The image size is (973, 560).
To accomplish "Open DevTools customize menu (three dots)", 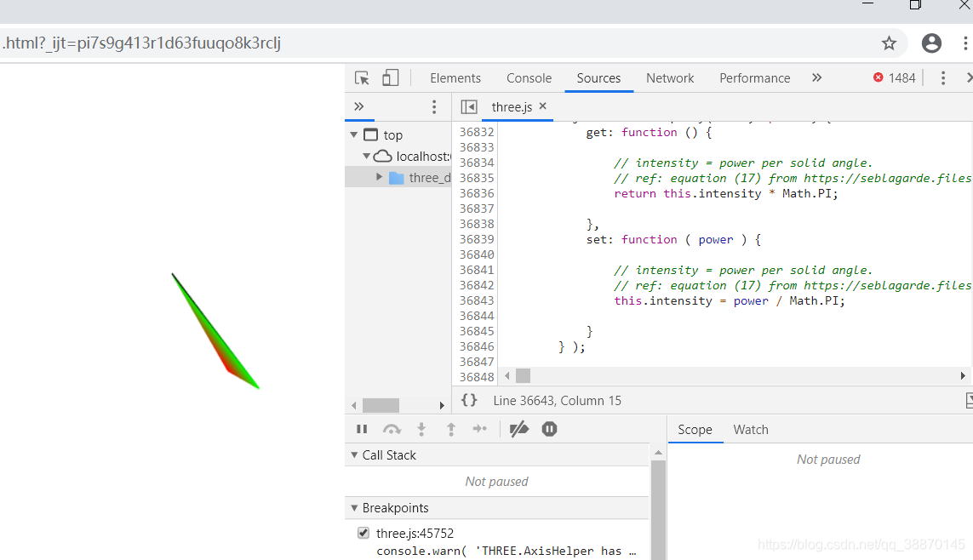I will [x=942, y=78].
